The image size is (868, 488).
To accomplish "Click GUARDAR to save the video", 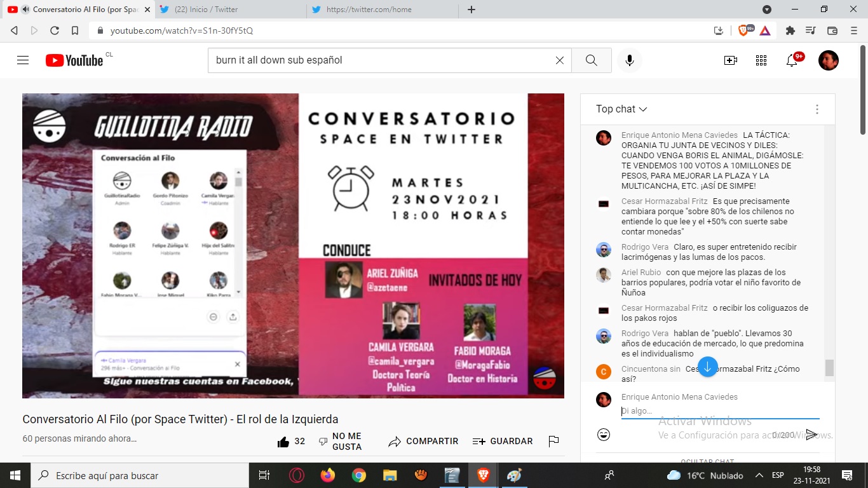I will click(503, 442).
